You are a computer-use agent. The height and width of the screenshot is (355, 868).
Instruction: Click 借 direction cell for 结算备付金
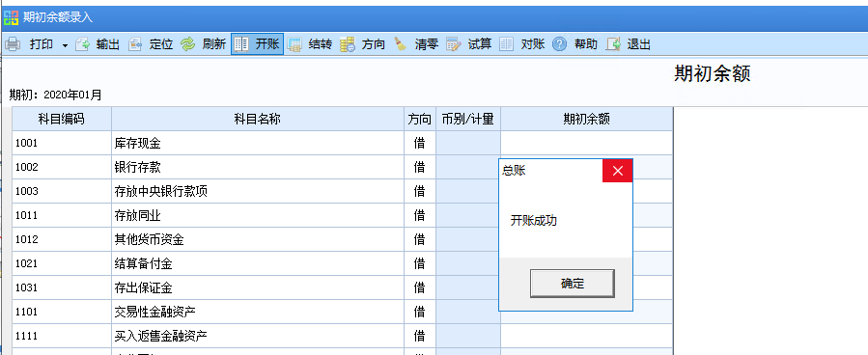(x=420, y=263)
